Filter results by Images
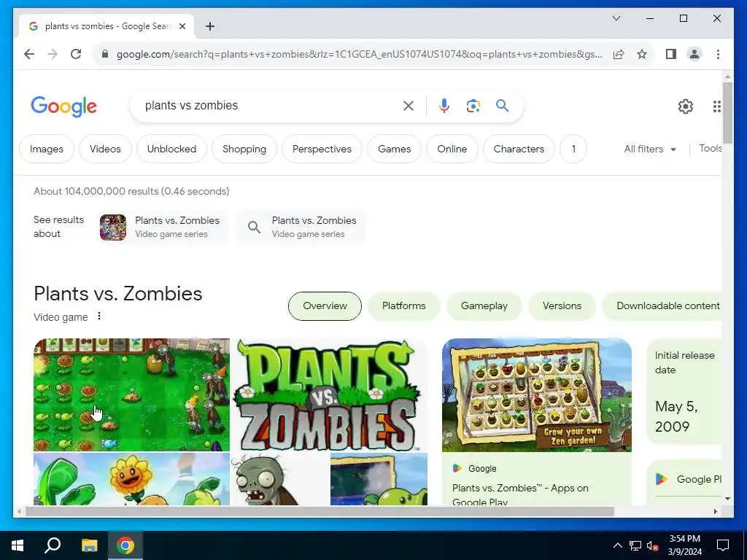The width and height of the screenshot is (747, 560). (x=47, y=149)
